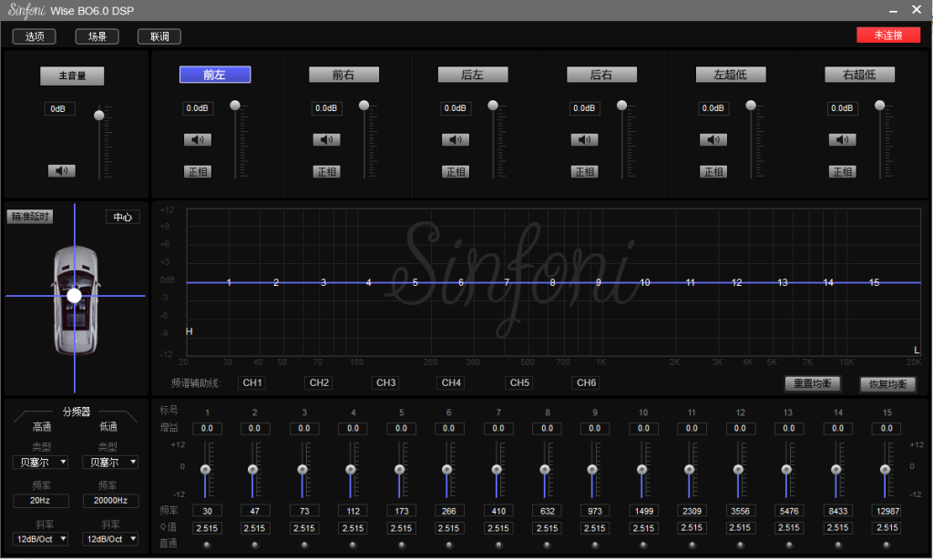Click Q value field under 3556
This screenshot has height=560, width=933.
tap(740, 528)
